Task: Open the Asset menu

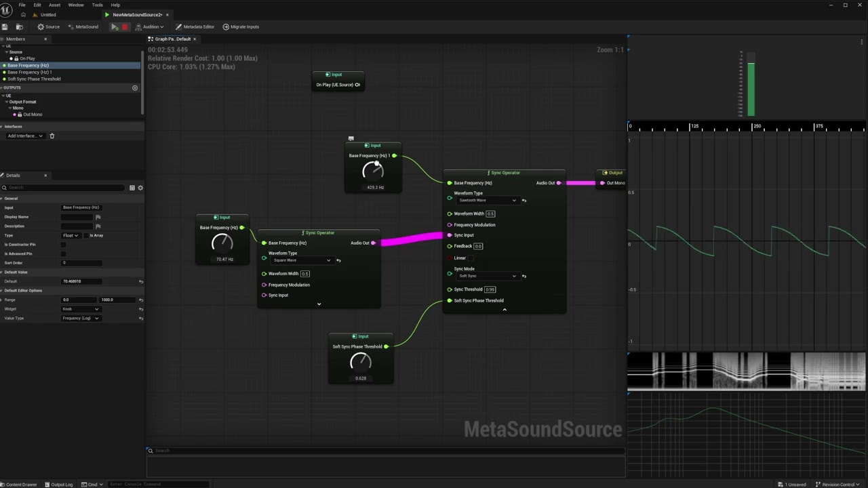Action: tap(54, 5)
